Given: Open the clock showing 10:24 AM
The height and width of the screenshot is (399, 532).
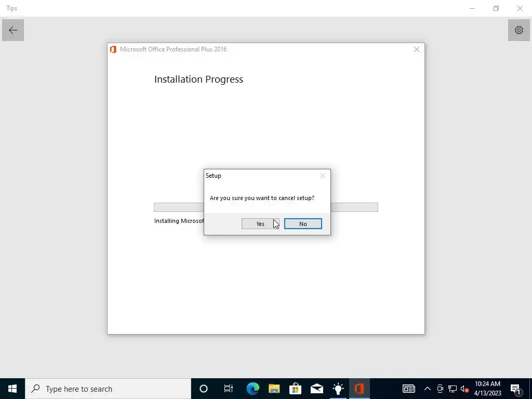Looking at the screenshot, I should pyautogui.click(x=487, y=389).
